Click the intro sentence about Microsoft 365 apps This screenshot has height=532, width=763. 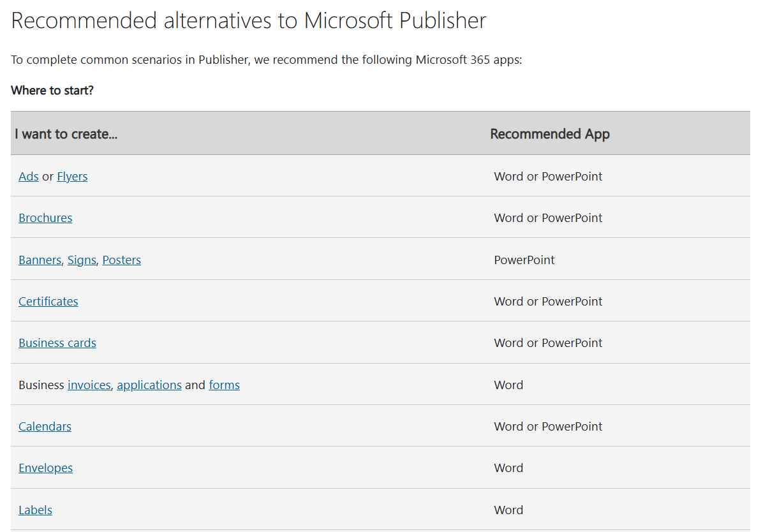pos(266,60)
